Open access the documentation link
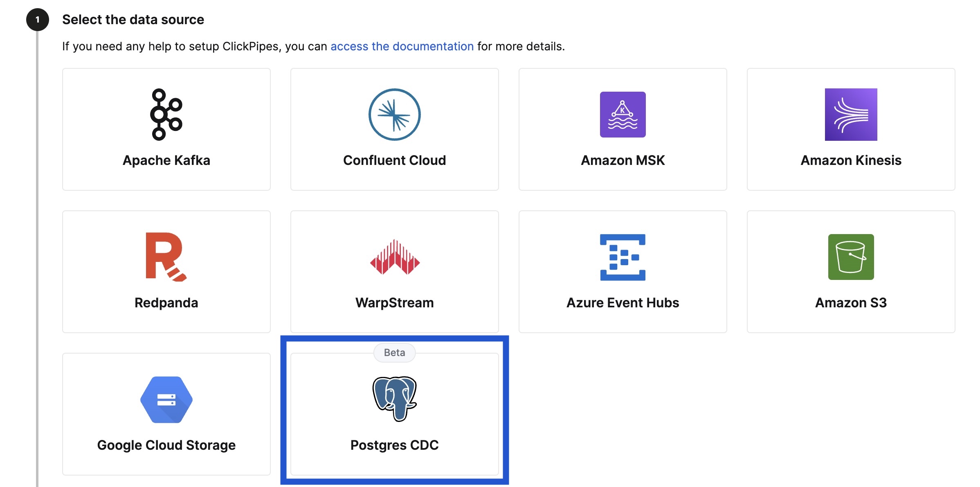This screenshot has width=980, height=487. [402, 46]
